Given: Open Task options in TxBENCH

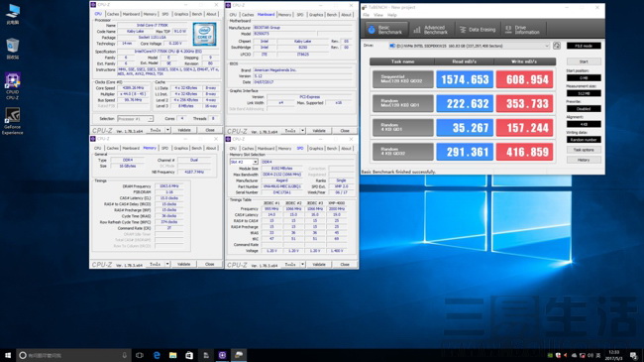Looking at the screenshot, I should [584, 150].
